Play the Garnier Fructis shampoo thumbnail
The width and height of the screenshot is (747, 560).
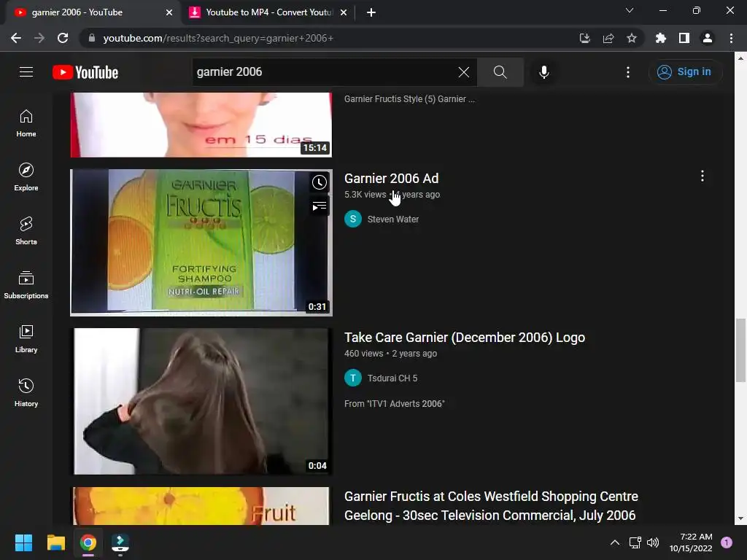coord(201,242)
